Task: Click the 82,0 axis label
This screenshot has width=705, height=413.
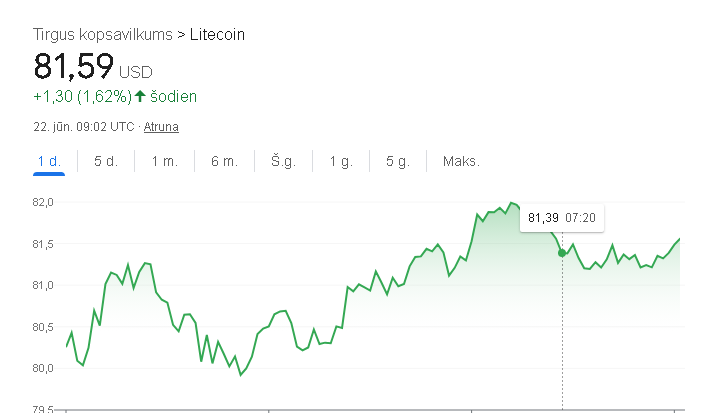Action: pyautogui.click(x=43, y=202)
